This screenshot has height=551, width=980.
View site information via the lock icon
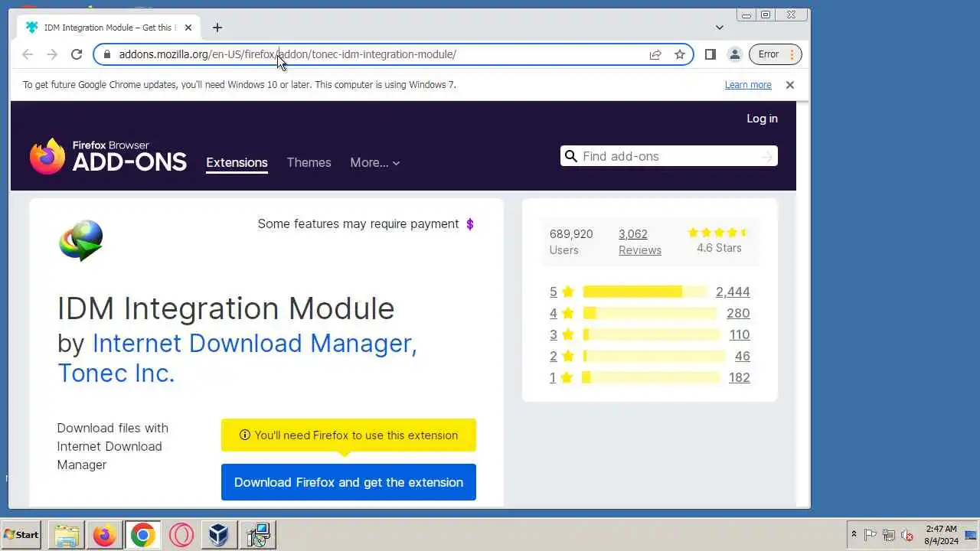(x=106, y=54)
